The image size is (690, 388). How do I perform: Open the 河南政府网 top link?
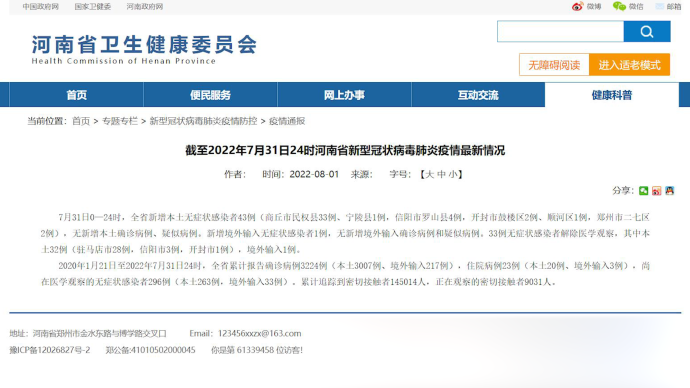[145, 7]
